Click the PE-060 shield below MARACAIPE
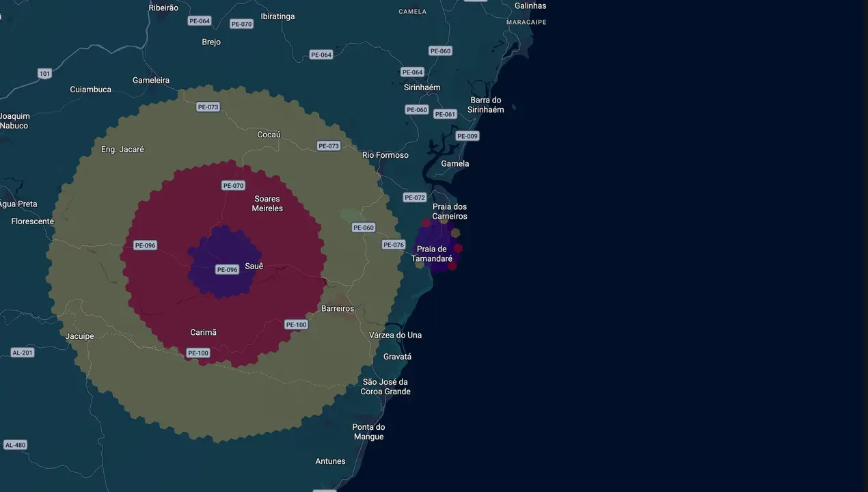The image size is (868, 492). tap(440, 51)
